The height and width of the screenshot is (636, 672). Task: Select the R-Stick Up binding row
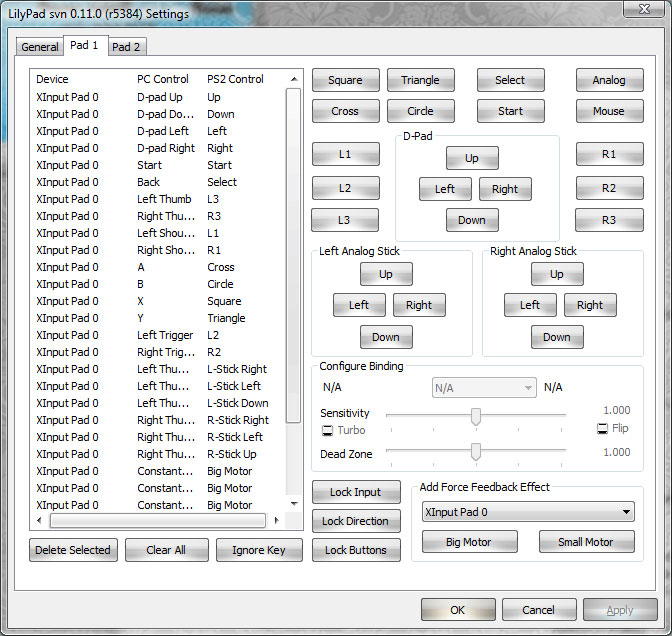pos(159,454)
